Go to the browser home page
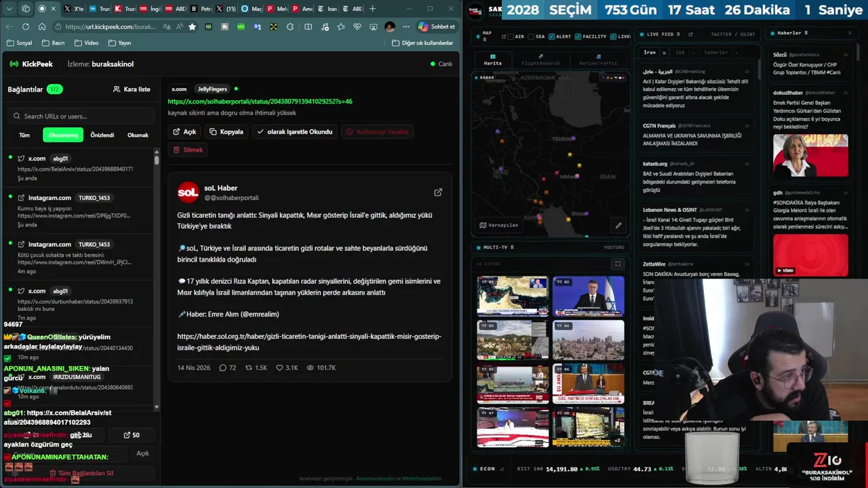 pyautogui.click(x=42, y=26)
